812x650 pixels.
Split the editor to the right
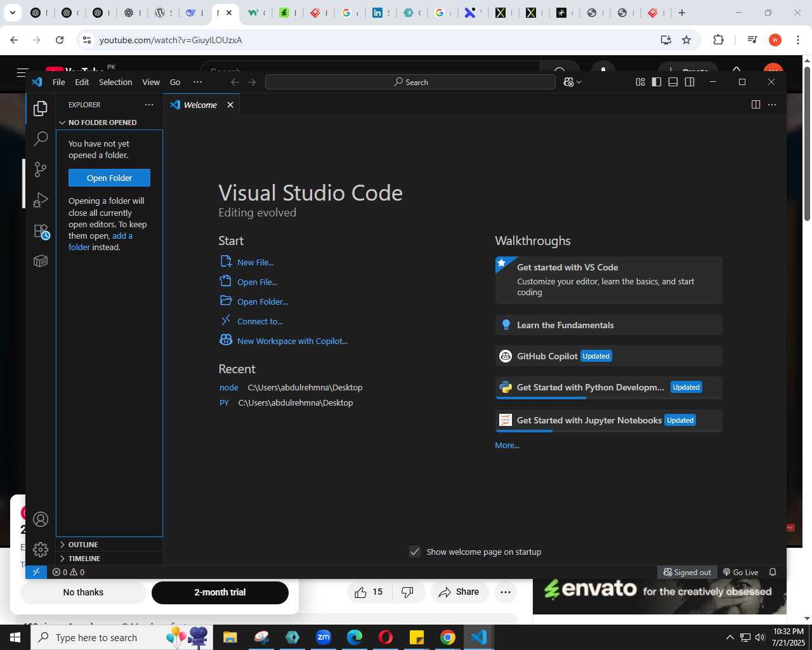[756, 105]
